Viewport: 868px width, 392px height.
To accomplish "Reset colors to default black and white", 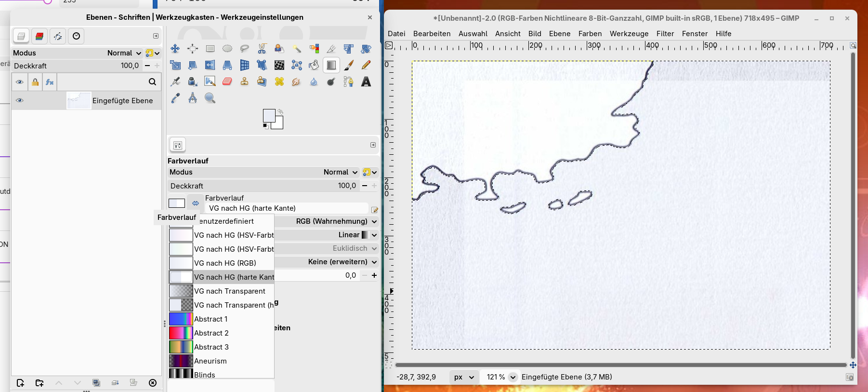I will coord(265,126).
